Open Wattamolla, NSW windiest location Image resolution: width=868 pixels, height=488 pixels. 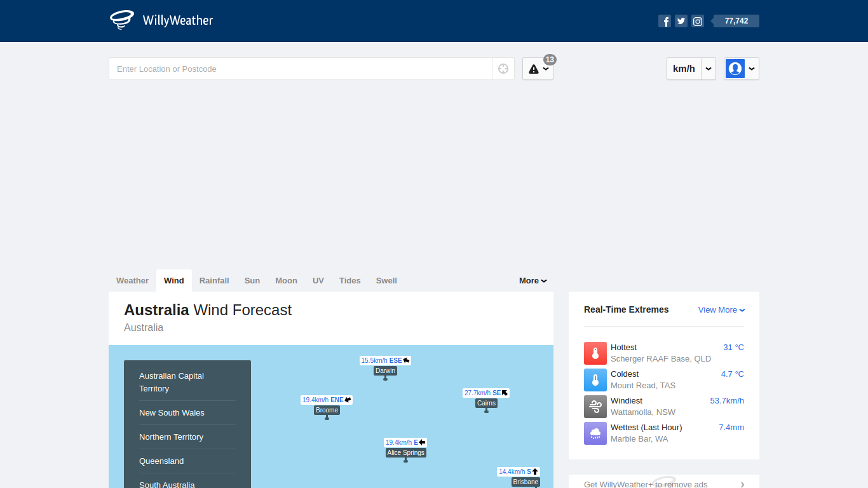click(643, 412)
